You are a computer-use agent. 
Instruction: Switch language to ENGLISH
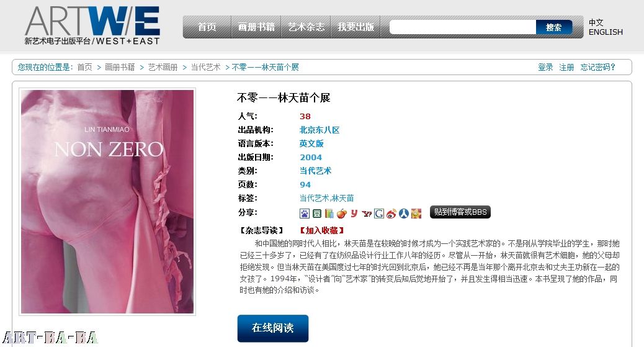pos(606,32)
